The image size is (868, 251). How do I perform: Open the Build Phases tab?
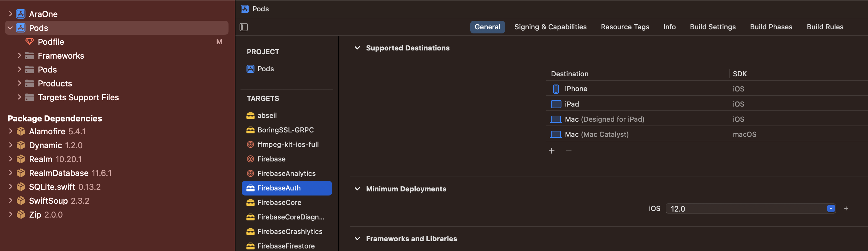[x=771, y=27]
